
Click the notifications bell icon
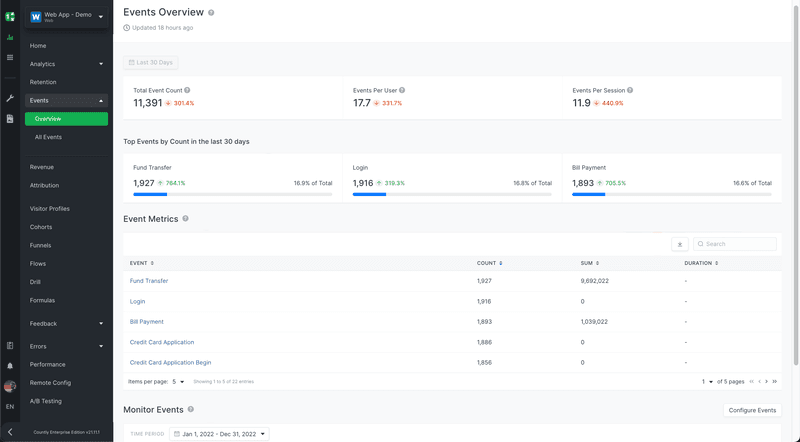pyautogui.click(x=10, y=366)
